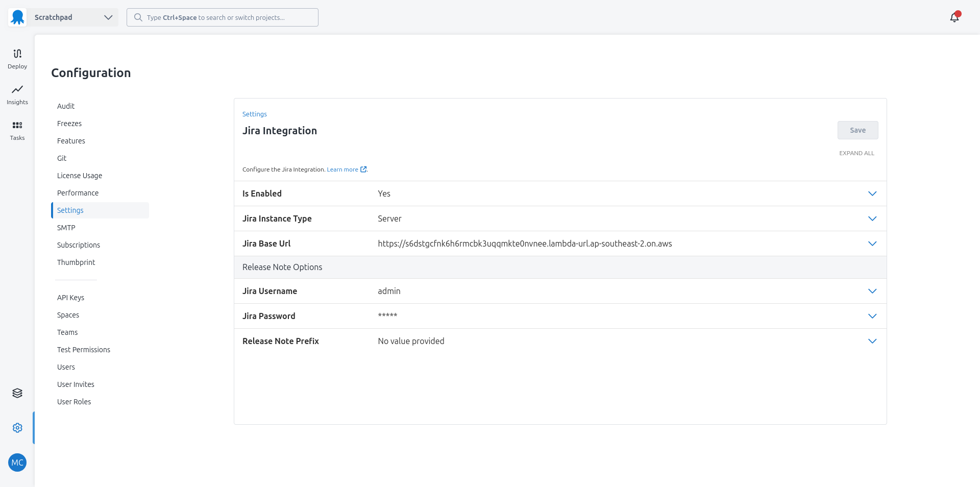Click the Octopus Deploy logo
This screenshot has width=980, height=487.
(17, 17)
